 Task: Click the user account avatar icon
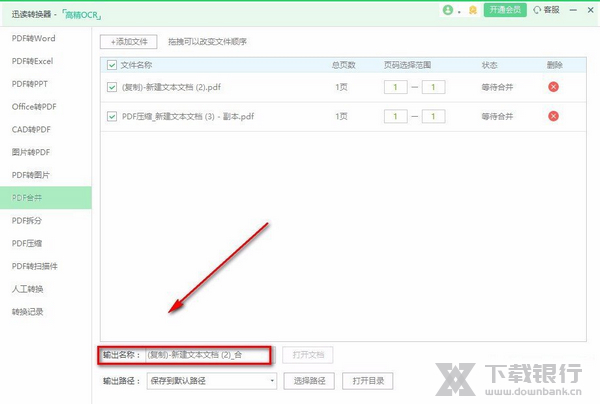(x=448, y=10)
